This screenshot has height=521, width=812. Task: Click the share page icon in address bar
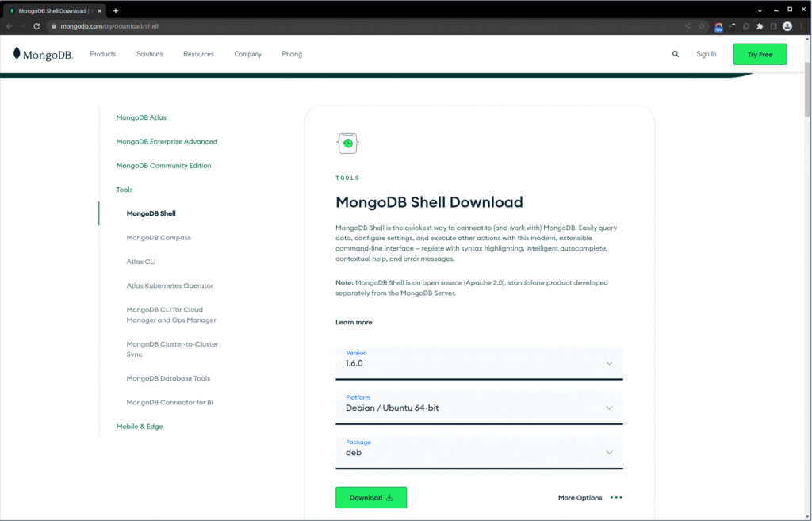[x=688, y=26]
